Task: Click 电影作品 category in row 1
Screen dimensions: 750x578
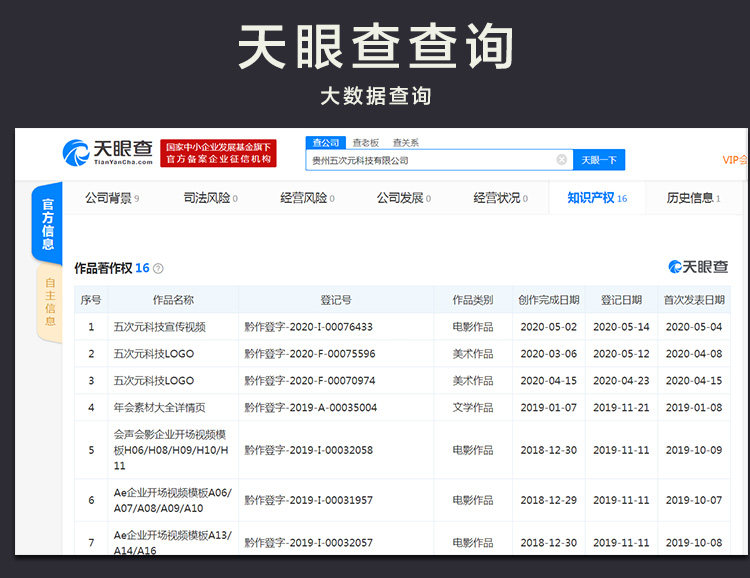Action: tap(473, 327)
